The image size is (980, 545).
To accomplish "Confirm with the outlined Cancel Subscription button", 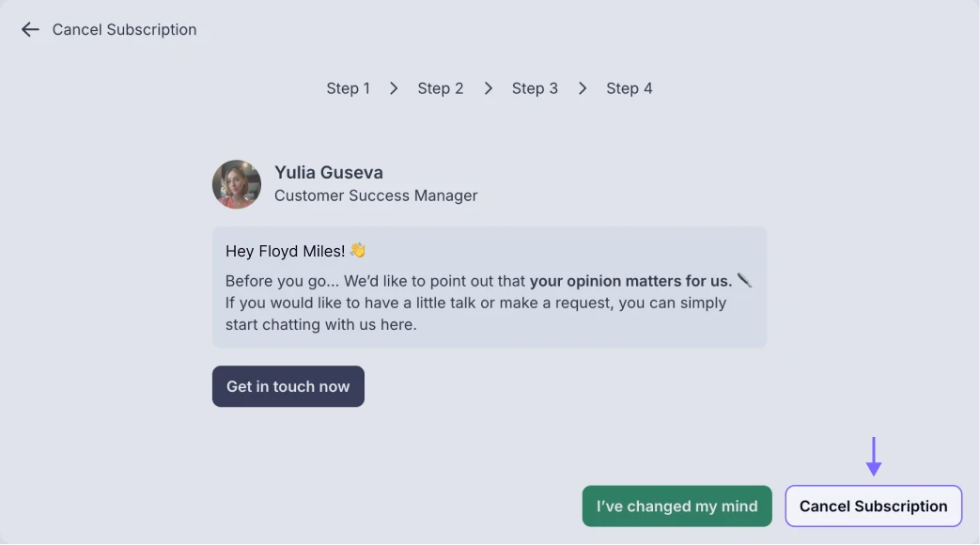I will (x=873, y=506).
